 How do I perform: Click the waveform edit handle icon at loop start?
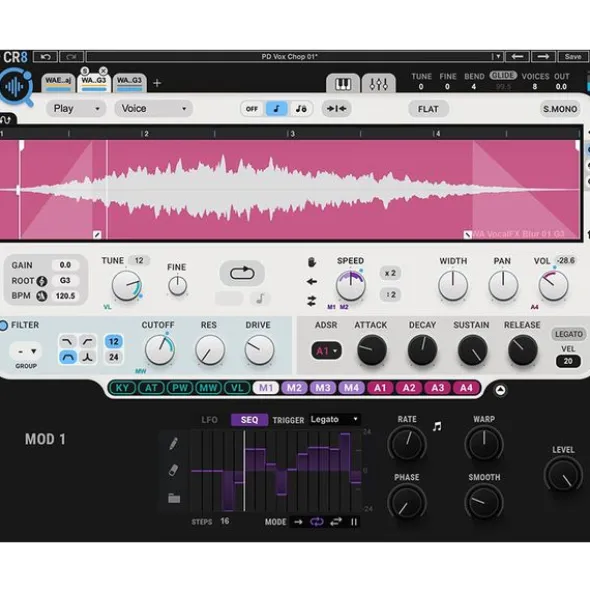[97, 235]
